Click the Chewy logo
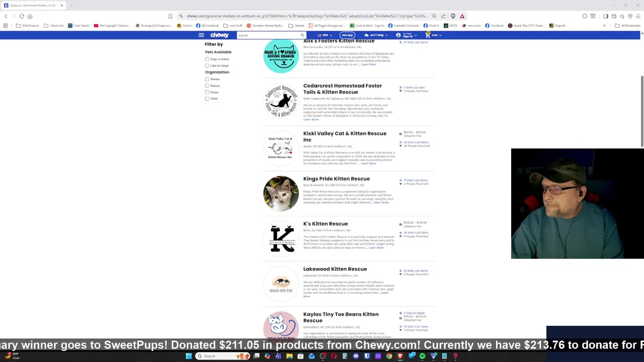 pos(219,35)
